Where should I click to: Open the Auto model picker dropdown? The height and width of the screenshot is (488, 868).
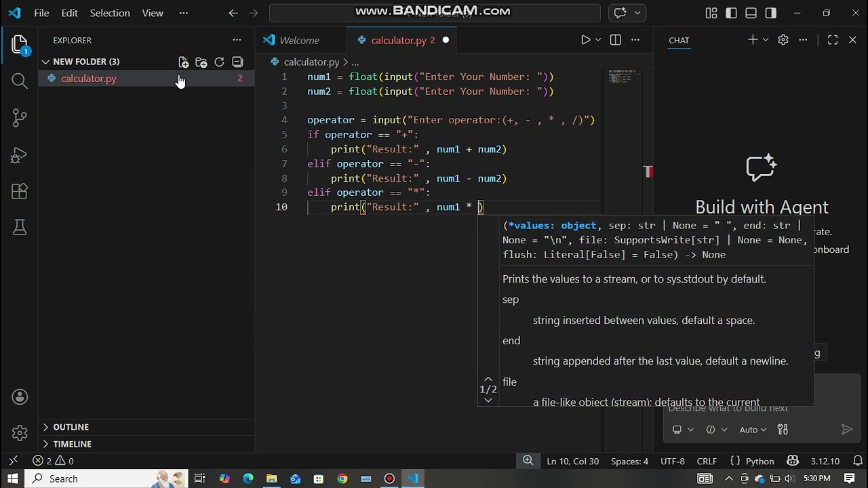(x=753, y=429)
